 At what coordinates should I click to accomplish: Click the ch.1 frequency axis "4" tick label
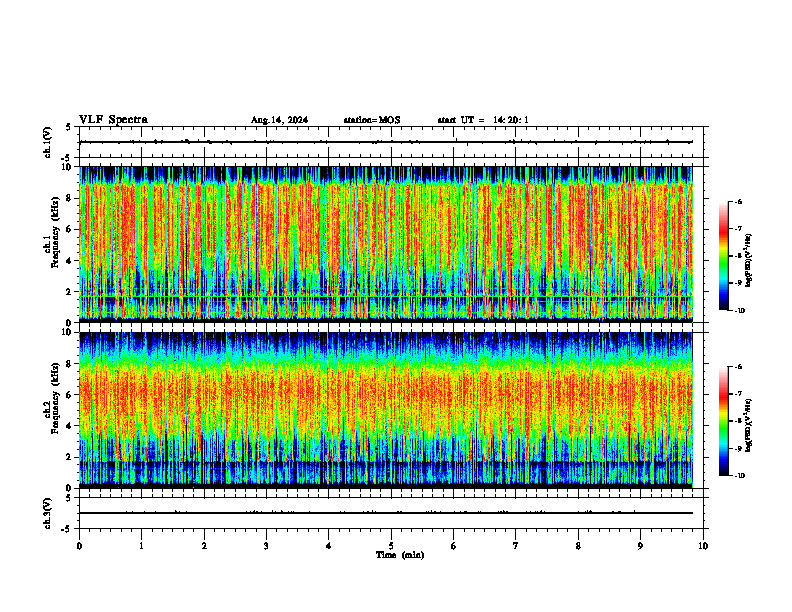pos(71,261)
